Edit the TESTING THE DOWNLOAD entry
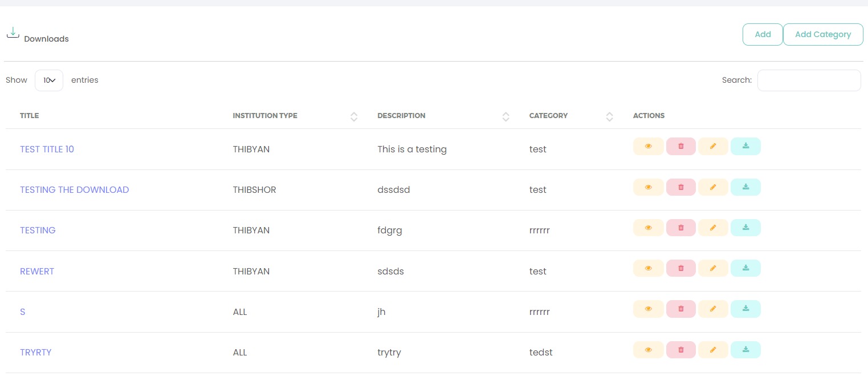The image size is (868, 376). click(x=713, y=187)
